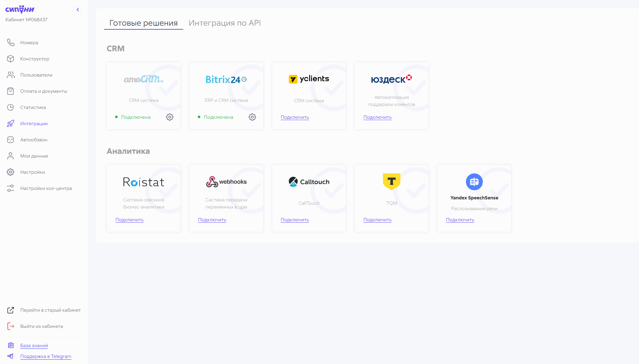The width and height of the screenshot is (639, 364).
Task: Click the robot icon next to Автообзвон
Action: (10, 140)
